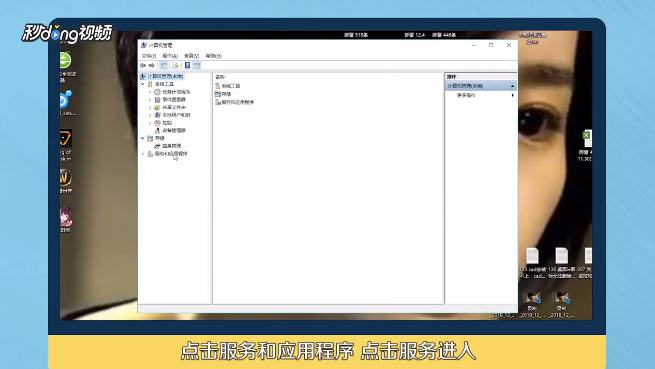655x369 pixels.
Task: Click the Forward arrow in the toolbar
Action: 152,66
